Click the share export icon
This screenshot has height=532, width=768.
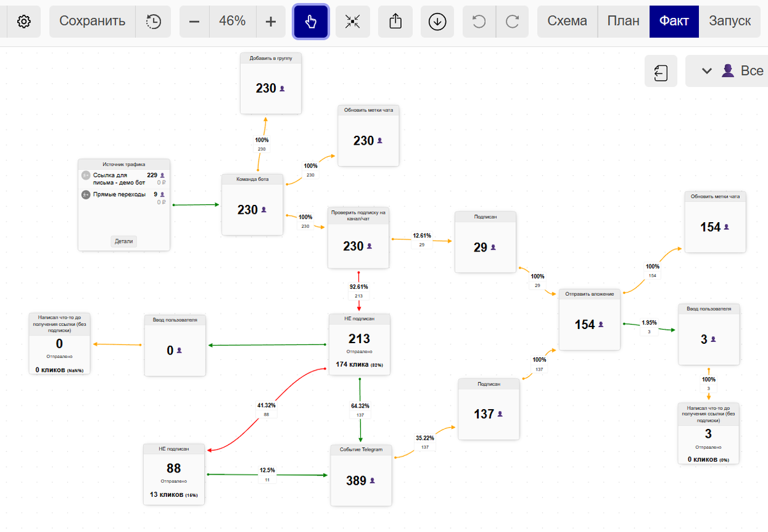[395, 21]
